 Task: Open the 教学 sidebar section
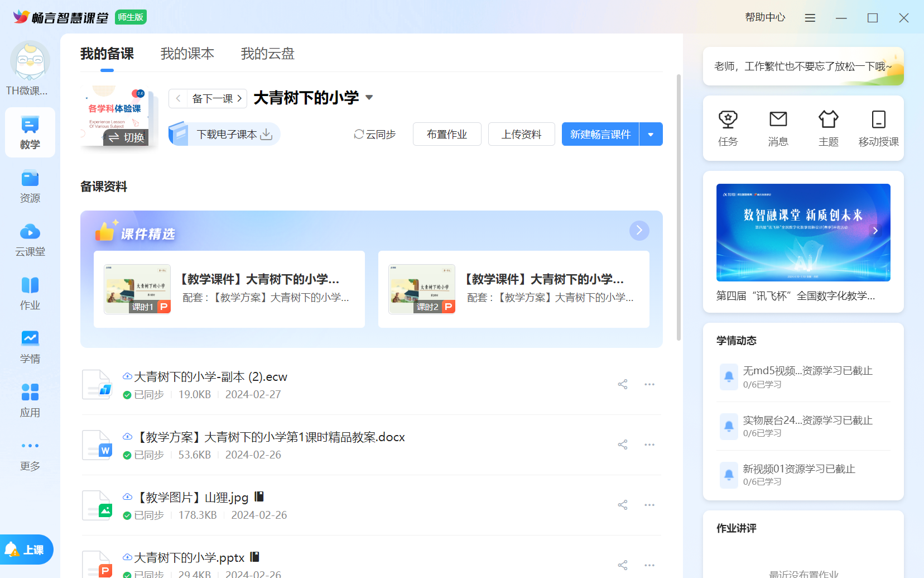(30, 132)
